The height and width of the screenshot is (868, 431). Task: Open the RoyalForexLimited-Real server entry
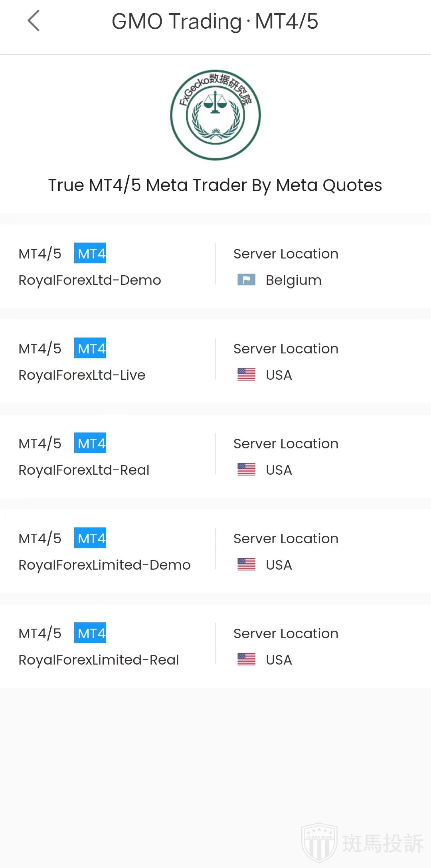[x=99, y=660]
